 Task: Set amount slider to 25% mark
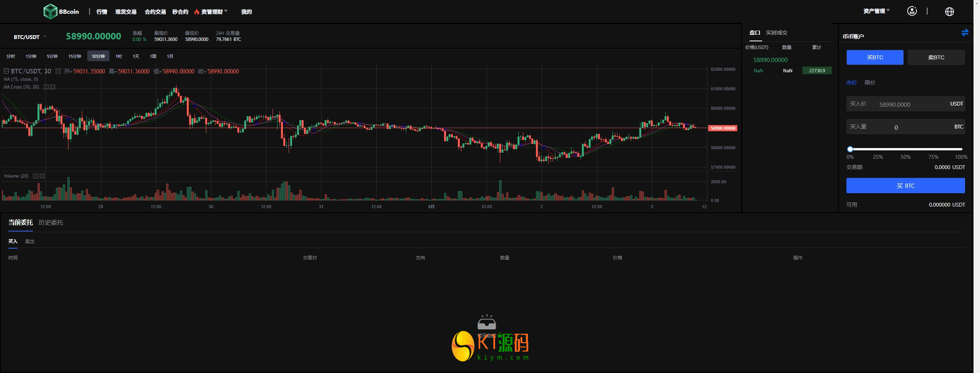pos(878,157)
